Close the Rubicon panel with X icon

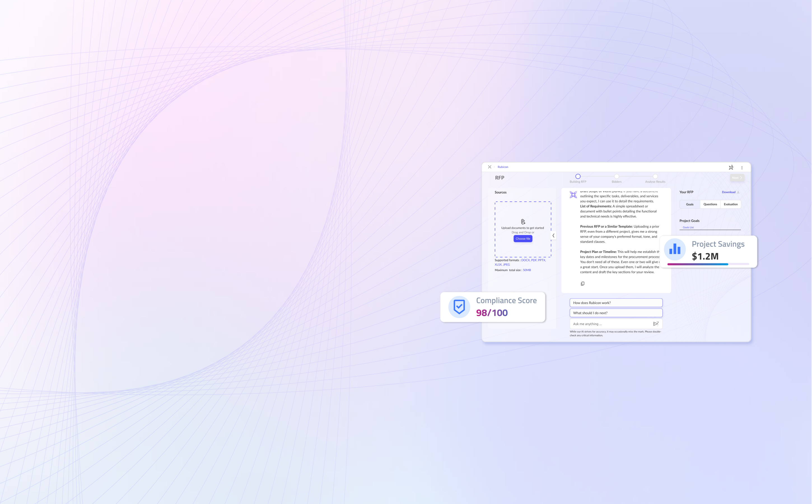(x=490, y=167)
